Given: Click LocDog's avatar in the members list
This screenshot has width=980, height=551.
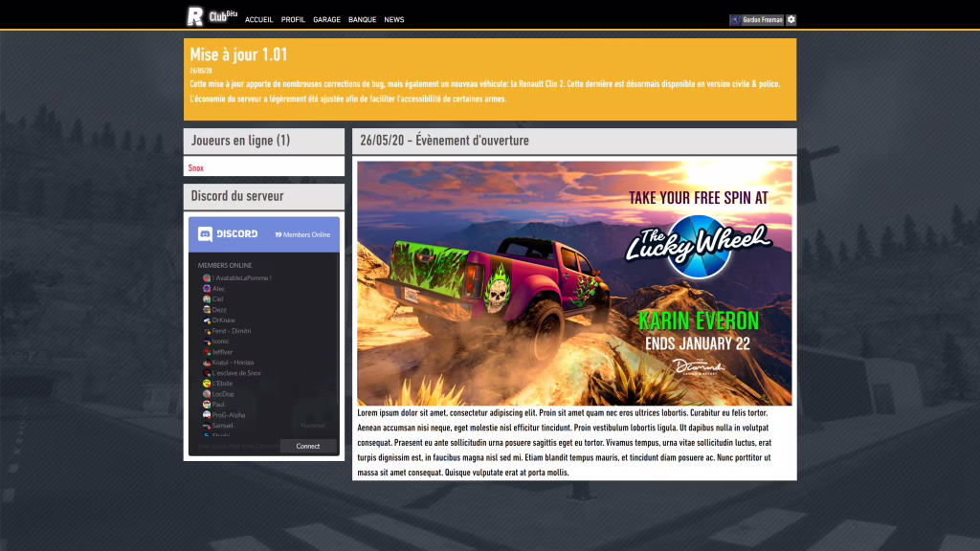Looking at the screenshot, I should click(207, 393).
